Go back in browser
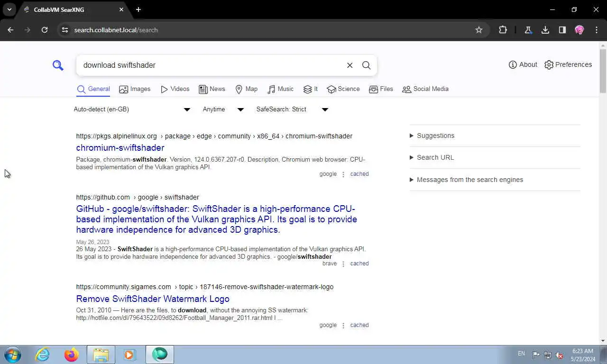 pos(10,30)
